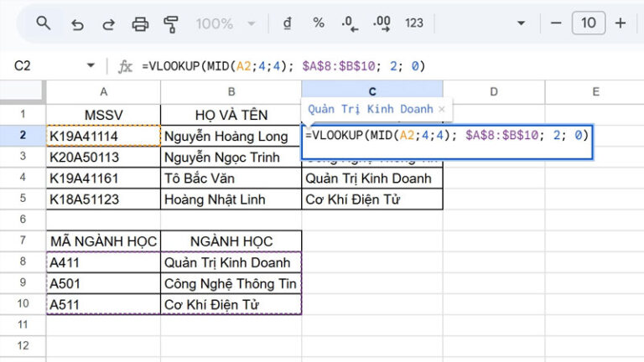The width and height of the screenshot is (644, 362).
Task: Select cell B8 Quản Trị Kinh Doanh
Action: [231, 262]
